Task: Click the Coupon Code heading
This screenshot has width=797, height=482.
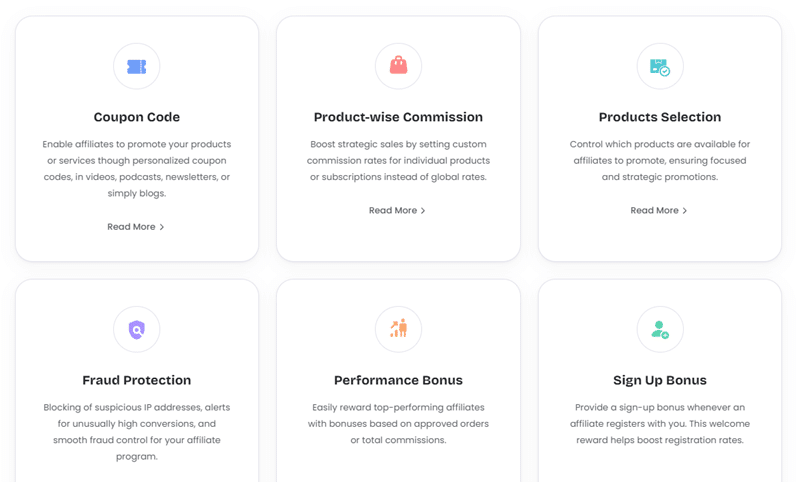Action: 137,117
